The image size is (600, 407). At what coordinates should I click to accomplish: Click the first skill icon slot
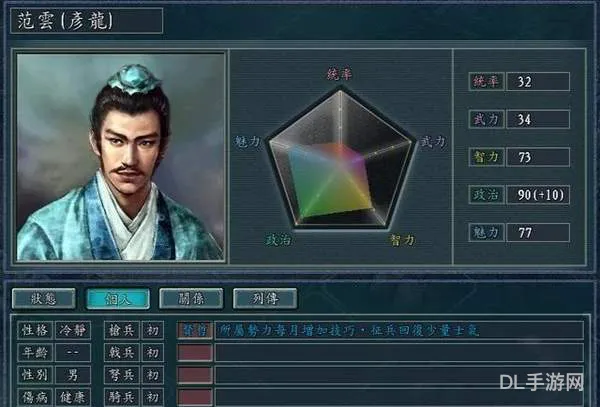click(x=195, y=330)
